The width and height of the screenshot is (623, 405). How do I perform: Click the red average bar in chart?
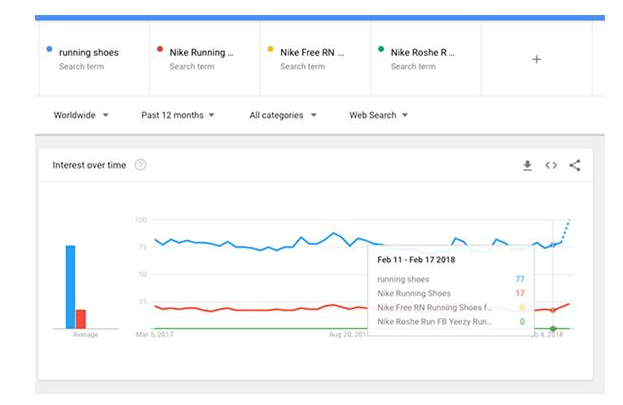click(81, 319)
